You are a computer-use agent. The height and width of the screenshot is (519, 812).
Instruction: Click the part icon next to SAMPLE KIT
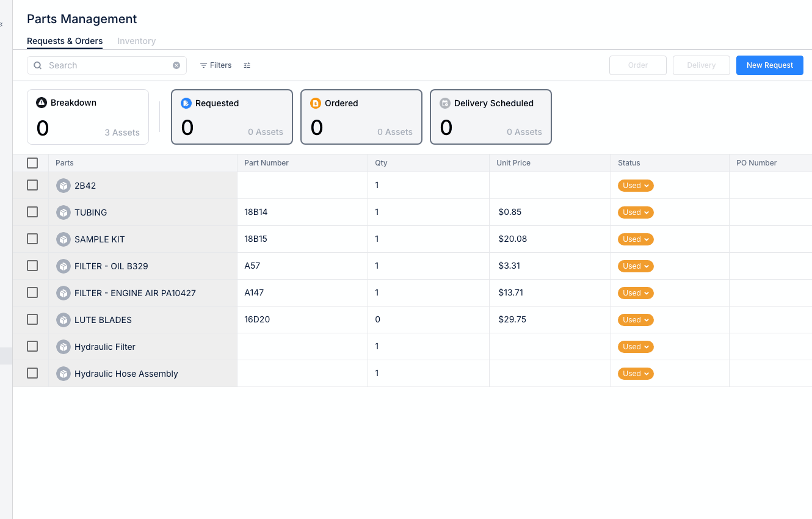tap(63, 239)
